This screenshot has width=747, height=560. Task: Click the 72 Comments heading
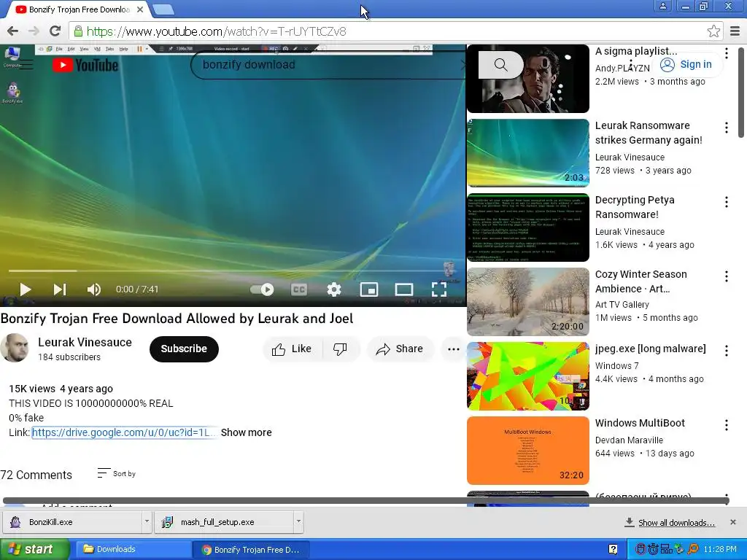pyautogui.click(x=36, y=475)
